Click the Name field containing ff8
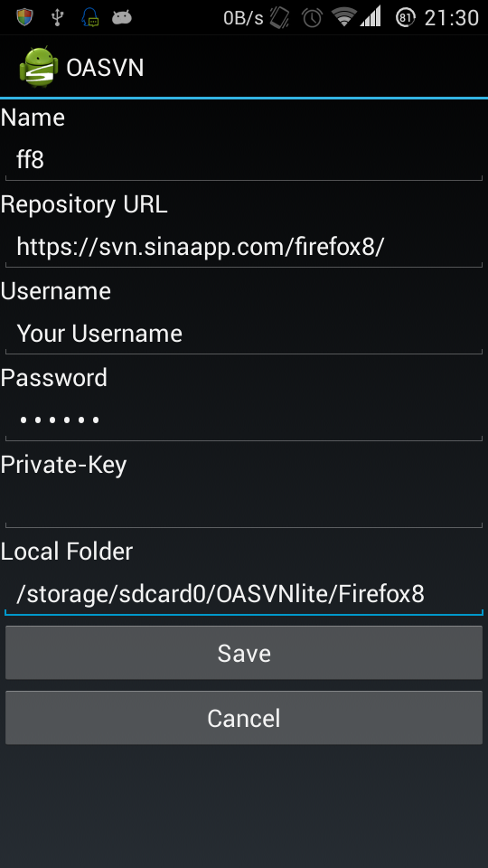 click(x=244, y=161)
